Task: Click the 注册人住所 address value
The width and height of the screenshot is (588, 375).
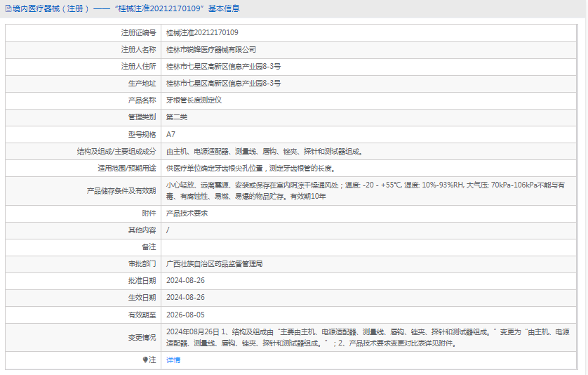Action: pos(224,67)
